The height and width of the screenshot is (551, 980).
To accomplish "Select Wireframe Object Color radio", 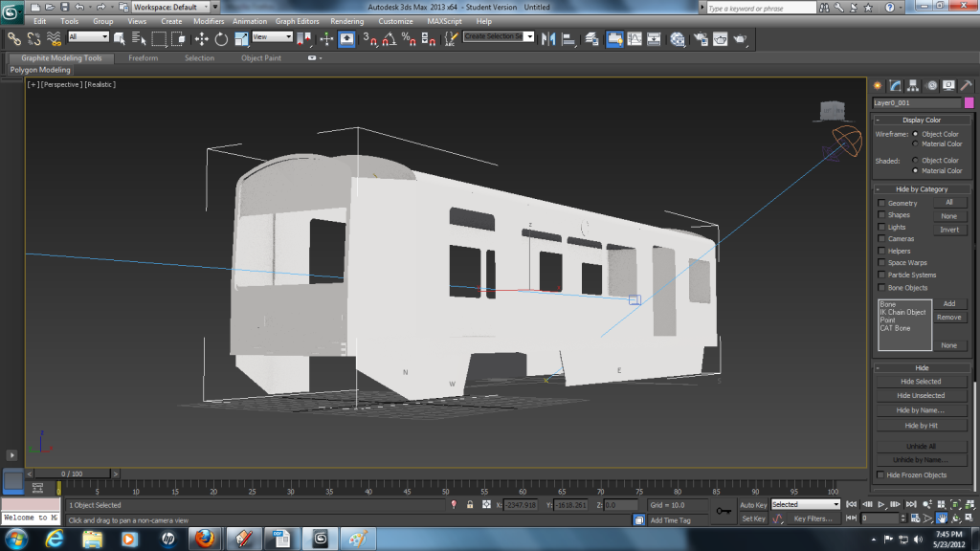I will click(916, 134).
